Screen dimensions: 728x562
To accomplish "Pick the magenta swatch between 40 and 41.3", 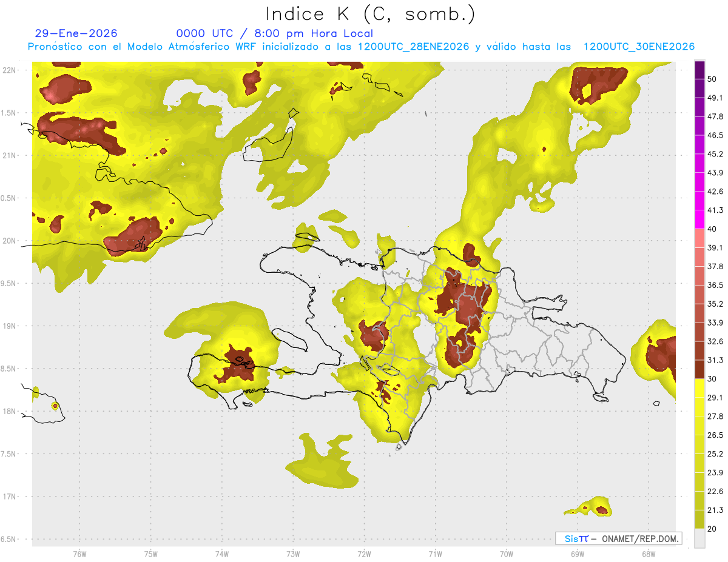I will tap(699, 219).
